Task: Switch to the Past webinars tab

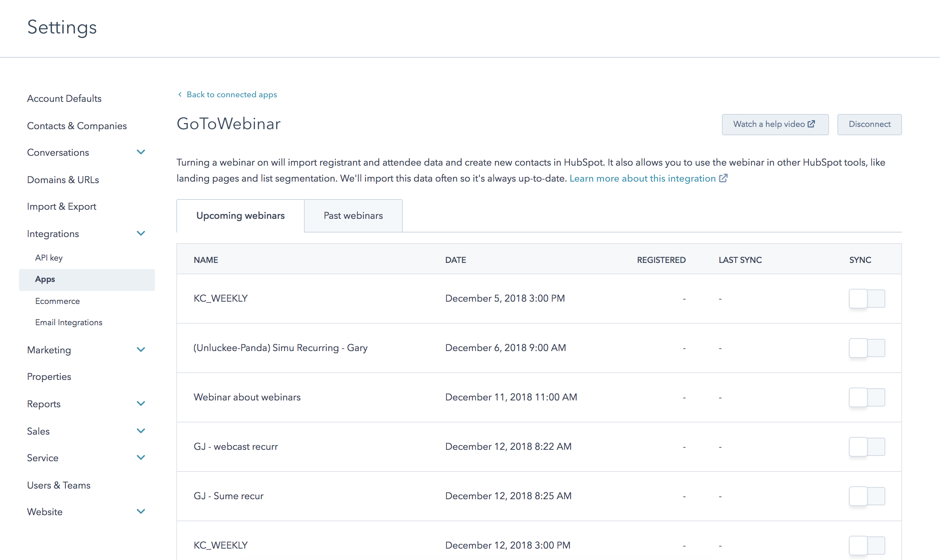Action: click(x=353, y=215)
